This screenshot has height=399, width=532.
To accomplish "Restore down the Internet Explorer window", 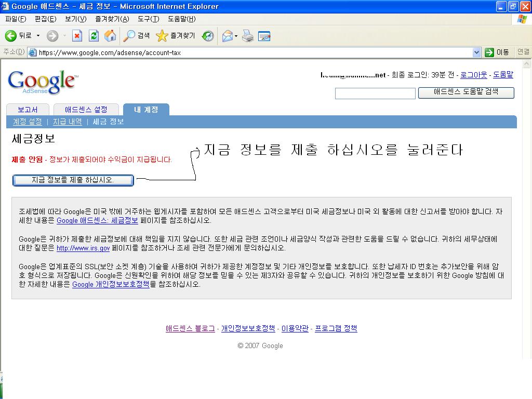I will 513,6.
